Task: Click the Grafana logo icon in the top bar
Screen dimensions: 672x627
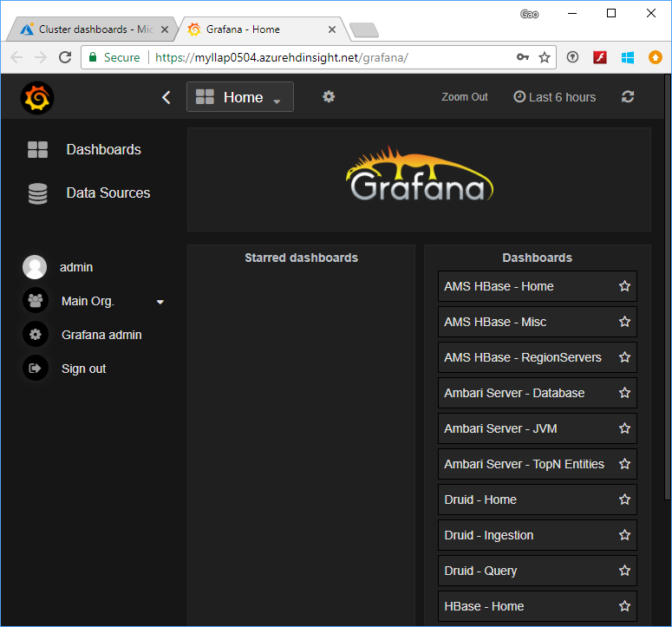Action: 37,98
